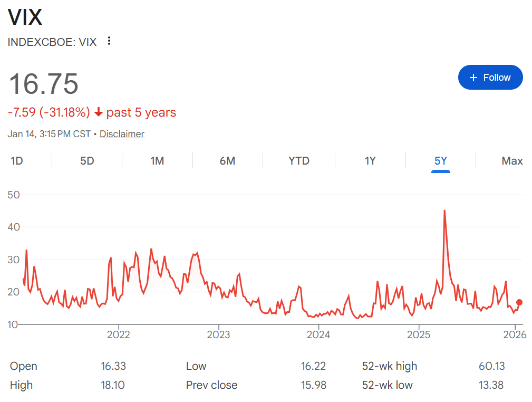Click the 2024 x-axis label

point(318,334)
